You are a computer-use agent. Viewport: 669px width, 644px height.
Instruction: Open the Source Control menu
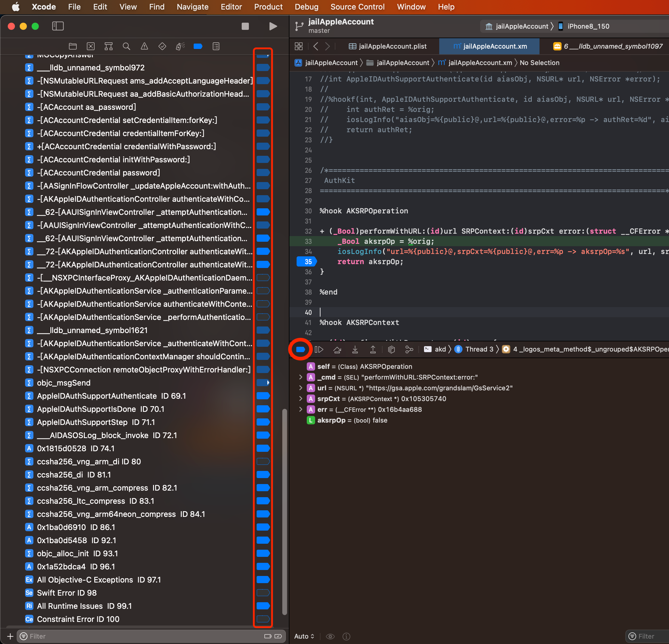(357, 7)
